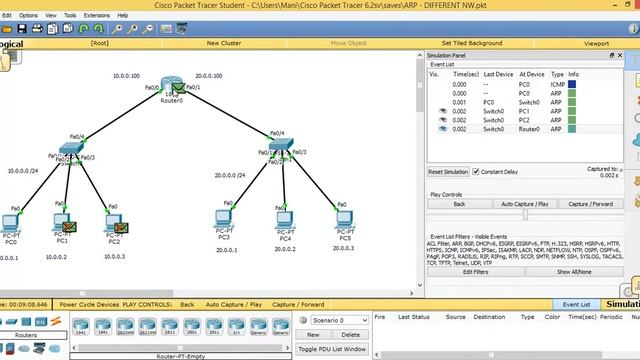Click the Show All/None button
Screen dimensions: 640x360
pos(574,272)
